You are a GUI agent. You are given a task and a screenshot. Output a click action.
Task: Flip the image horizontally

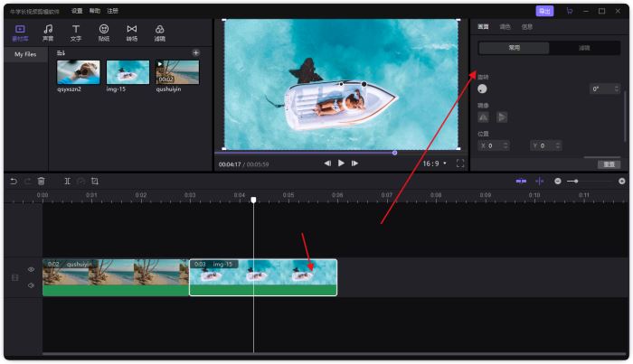tap(483, 117)
